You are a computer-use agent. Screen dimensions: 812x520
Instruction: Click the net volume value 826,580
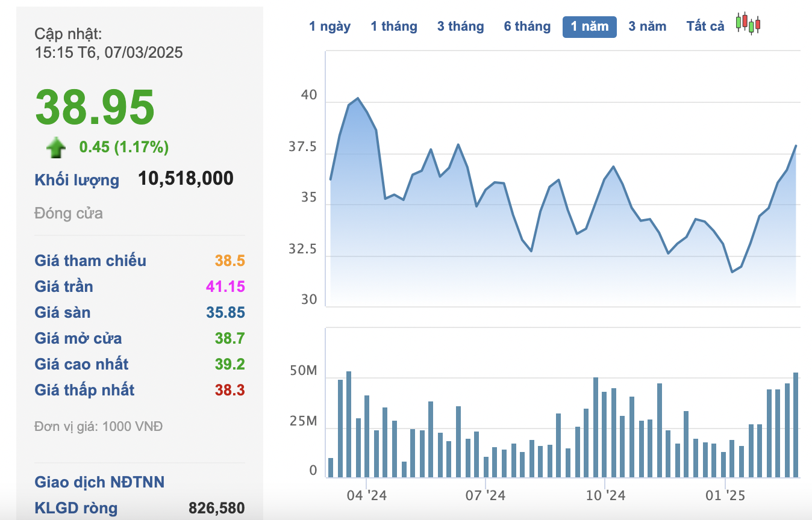click(217, 508)
